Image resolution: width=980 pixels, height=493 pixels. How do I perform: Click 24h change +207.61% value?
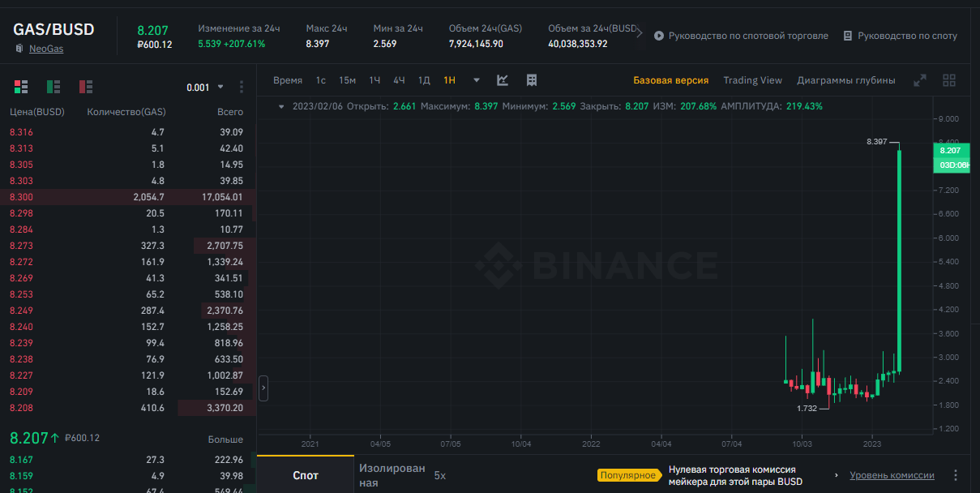point(246,44)
